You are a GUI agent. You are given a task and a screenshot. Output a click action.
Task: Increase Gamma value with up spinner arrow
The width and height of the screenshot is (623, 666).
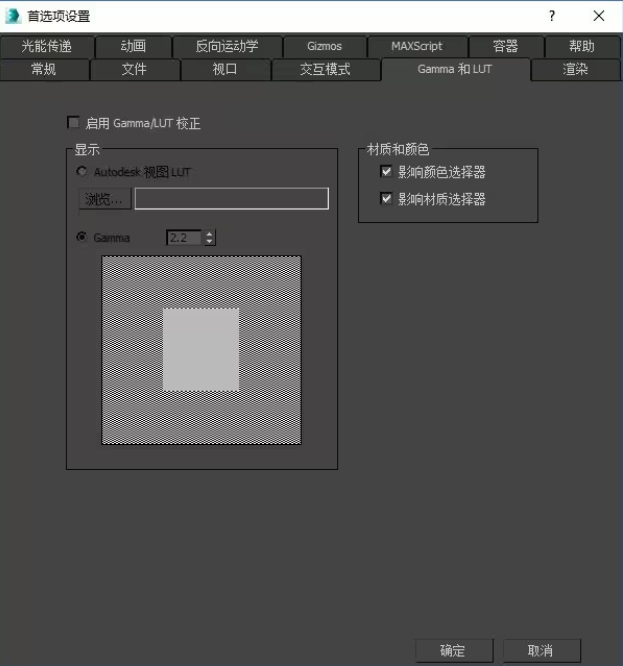(x=209, y=234)
